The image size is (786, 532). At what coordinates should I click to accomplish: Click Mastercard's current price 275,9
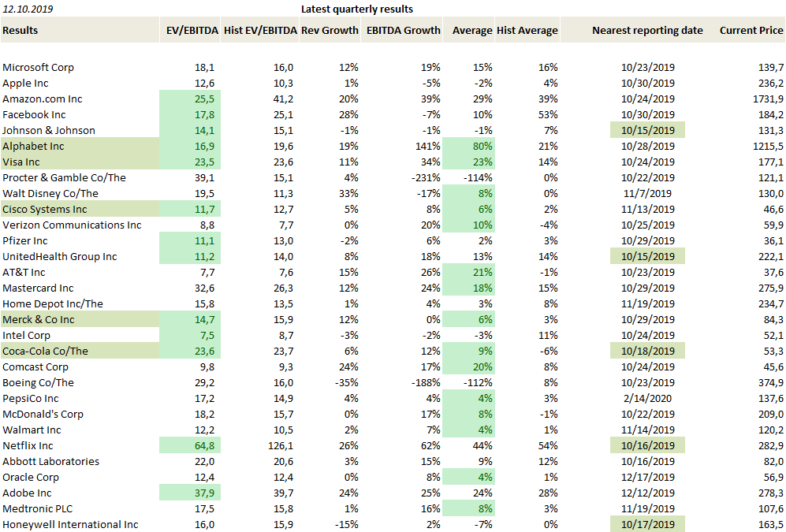(770, 288)
